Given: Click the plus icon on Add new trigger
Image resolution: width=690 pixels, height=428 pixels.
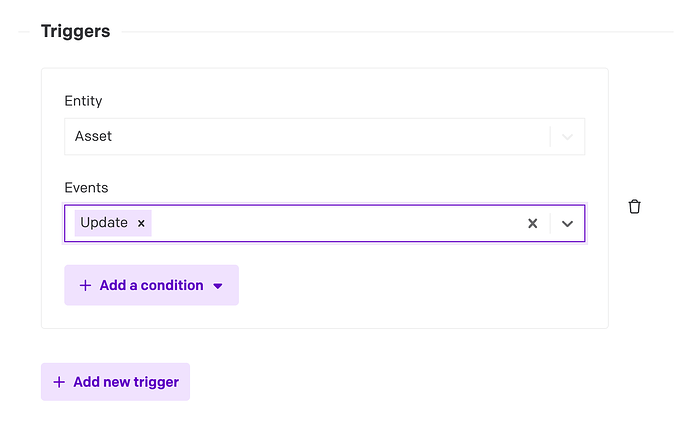Looking at the screenshot, I should point(59,382).
